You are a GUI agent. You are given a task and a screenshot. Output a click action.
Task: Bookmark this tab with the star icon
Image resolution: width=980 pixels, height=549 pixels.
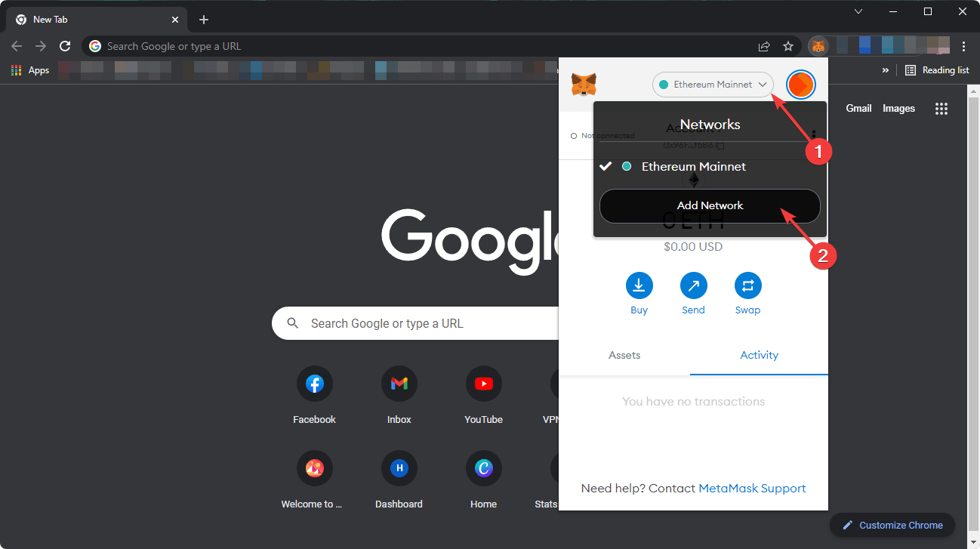788,46
